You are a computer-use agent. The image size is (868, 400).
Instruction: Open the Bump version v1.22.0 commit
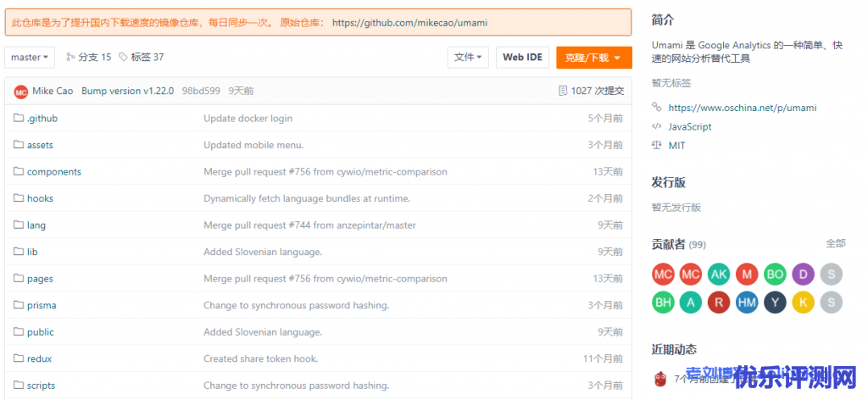[x=127, y=91]
